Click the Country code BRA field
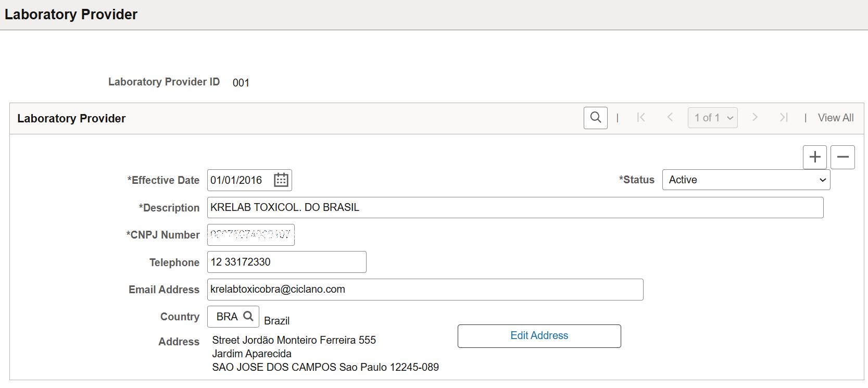This screenshot has height=388, width=868. 227,317
